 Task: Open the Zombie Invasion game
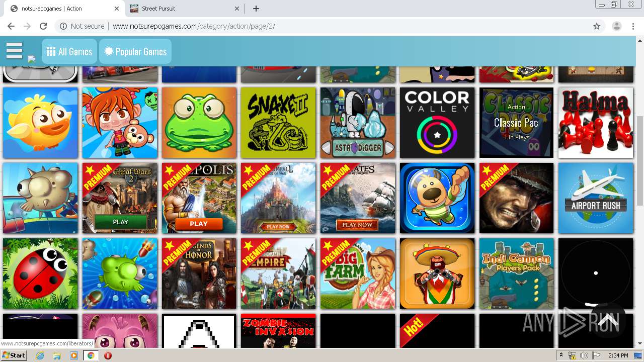278,331
